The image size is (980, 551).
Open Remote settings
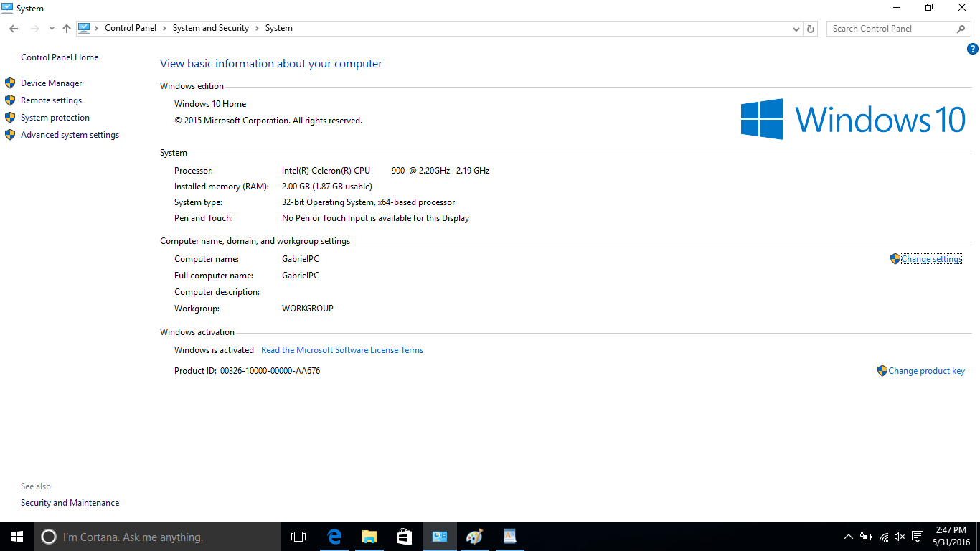click(x=52, y=100)
